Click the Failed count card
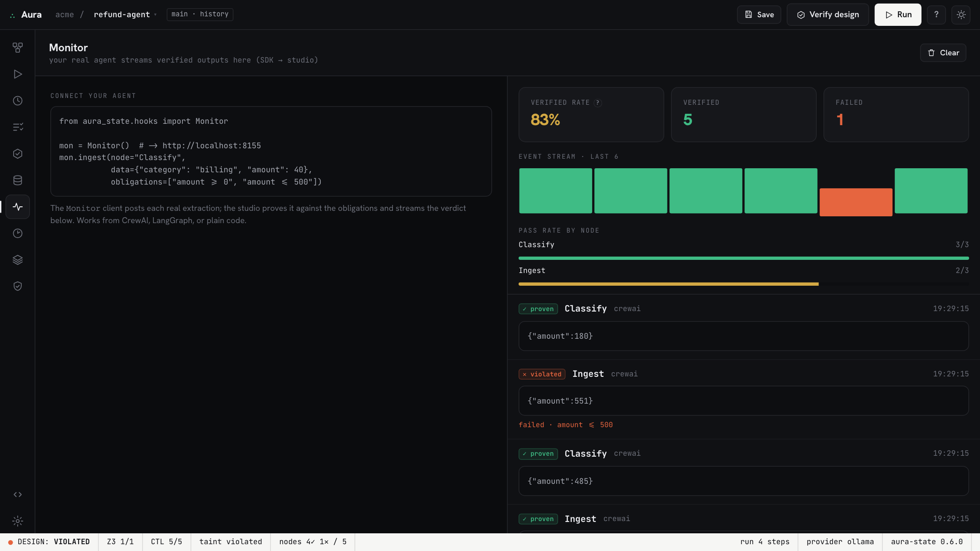 pyautogui.click(x=896, y=115)
